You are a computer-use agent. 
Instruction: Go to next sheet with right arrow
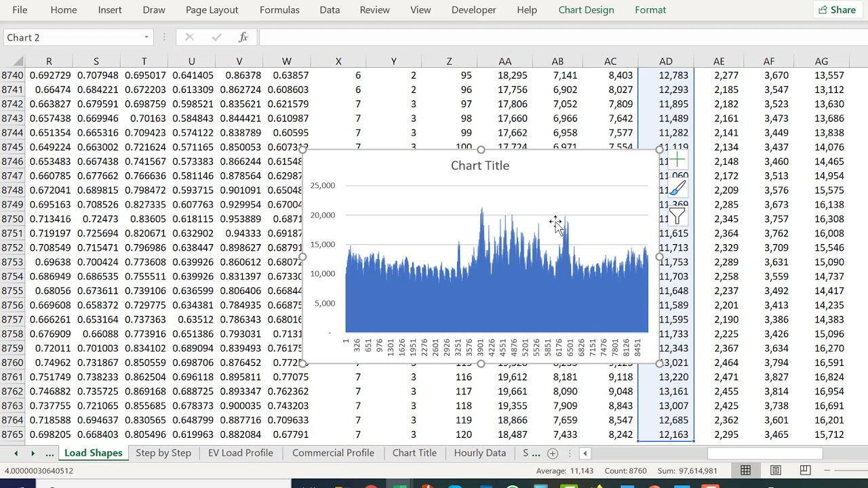(33, 453)
